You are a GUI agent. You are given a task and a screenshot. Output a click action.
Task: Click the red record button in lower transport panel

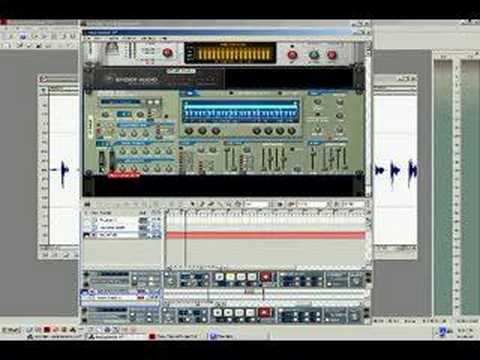264,312
